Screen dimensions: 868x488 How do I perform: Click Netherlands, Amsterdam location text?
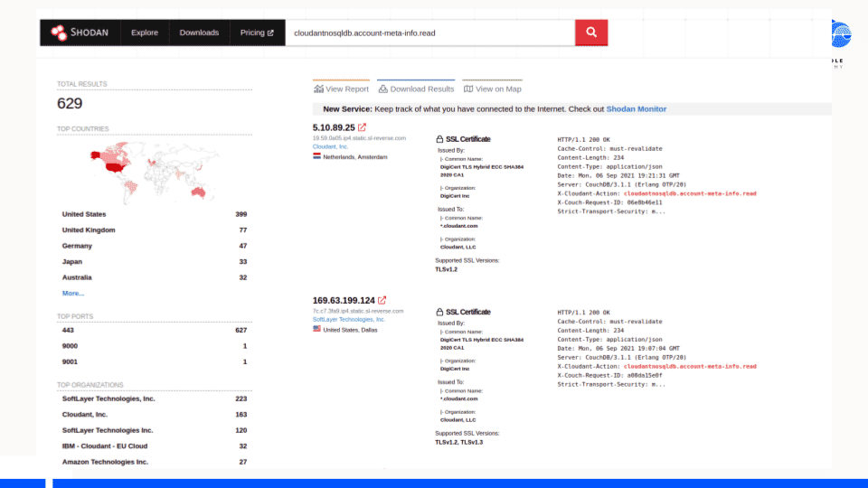click(355, 157)
